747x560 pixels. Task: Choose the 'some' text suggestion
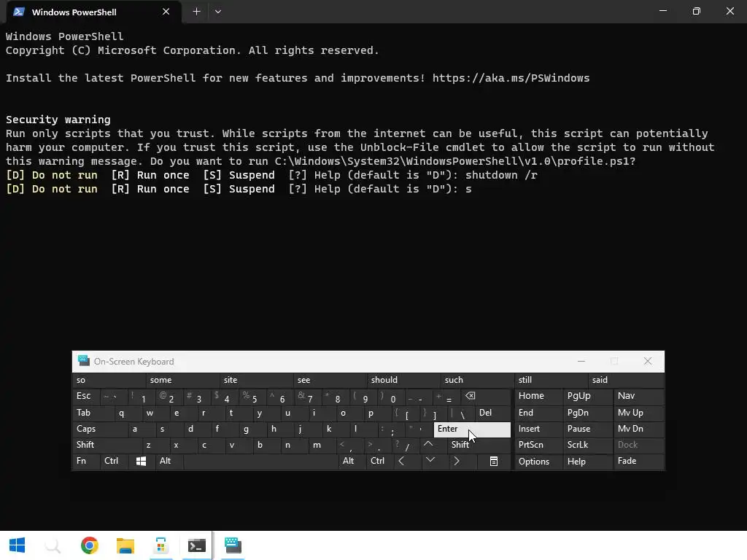click(x=183, y=380)
